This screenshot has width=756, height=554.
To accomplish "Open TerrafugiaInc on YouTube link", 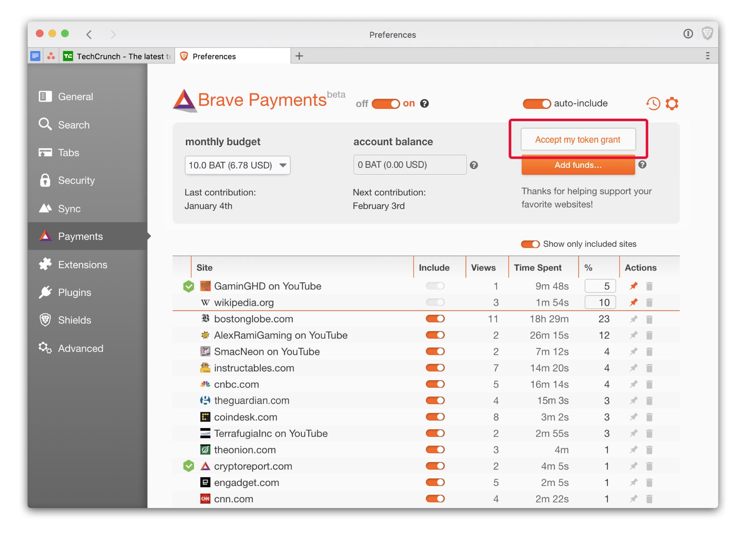I will pos(271,433).
